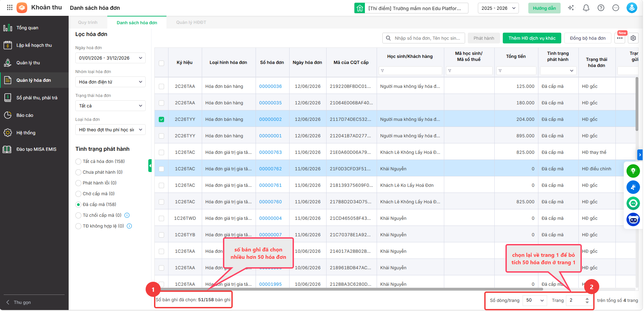Open the apps grid launcher icon
Screen dimensions: 644x311
pos(10,7)
